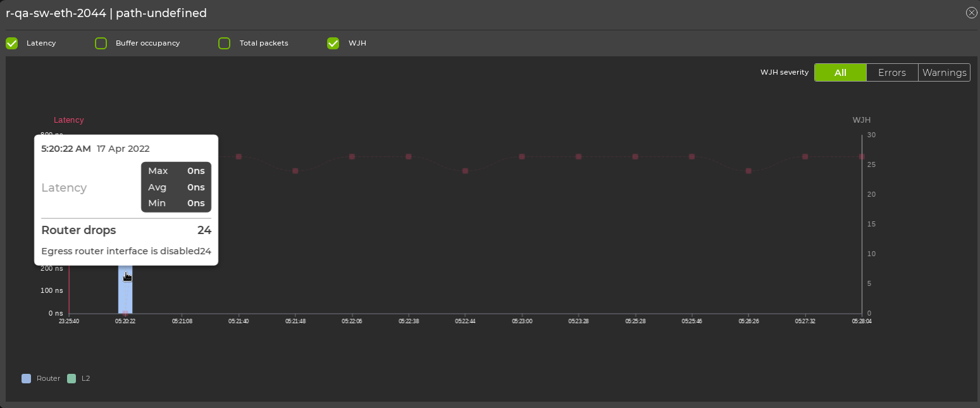This screenshot has width=980, height=408.
Task: Switch WJH severity to Errors
Action: (x=891, y=72)
